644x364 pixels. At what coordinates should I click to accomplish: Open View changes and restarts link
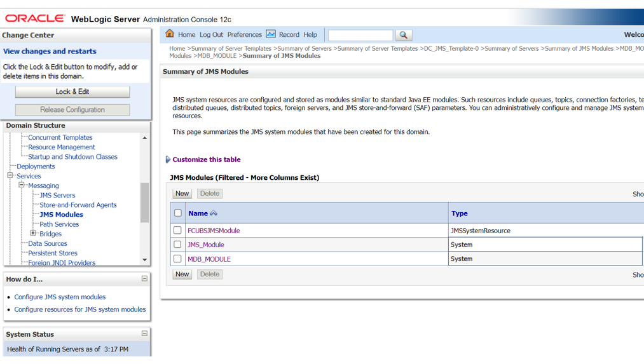(x=50, y=51)
